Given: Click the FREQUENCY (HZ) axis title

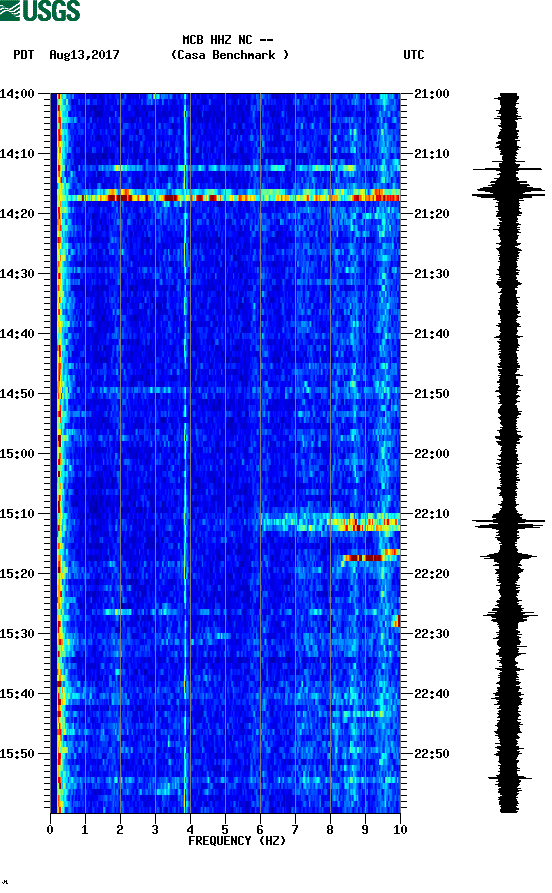Looking at the screenshot, I should tap(237, 841).
